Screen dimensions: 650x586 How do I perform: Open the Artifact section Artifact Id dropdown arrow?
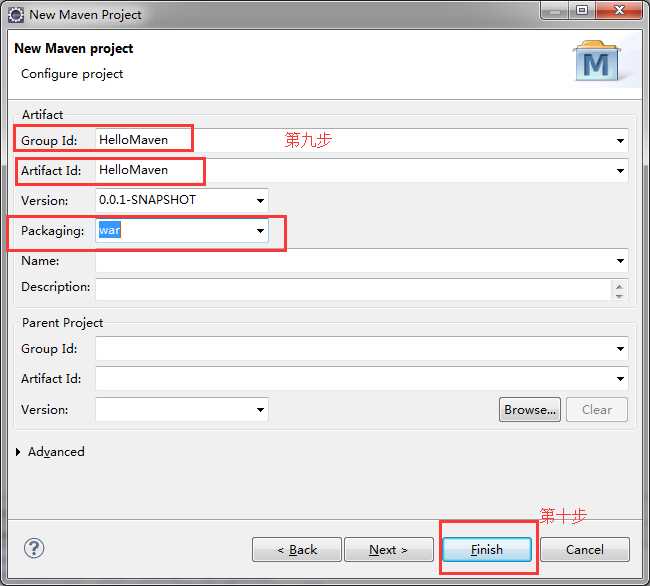click(x=620, y=170)
